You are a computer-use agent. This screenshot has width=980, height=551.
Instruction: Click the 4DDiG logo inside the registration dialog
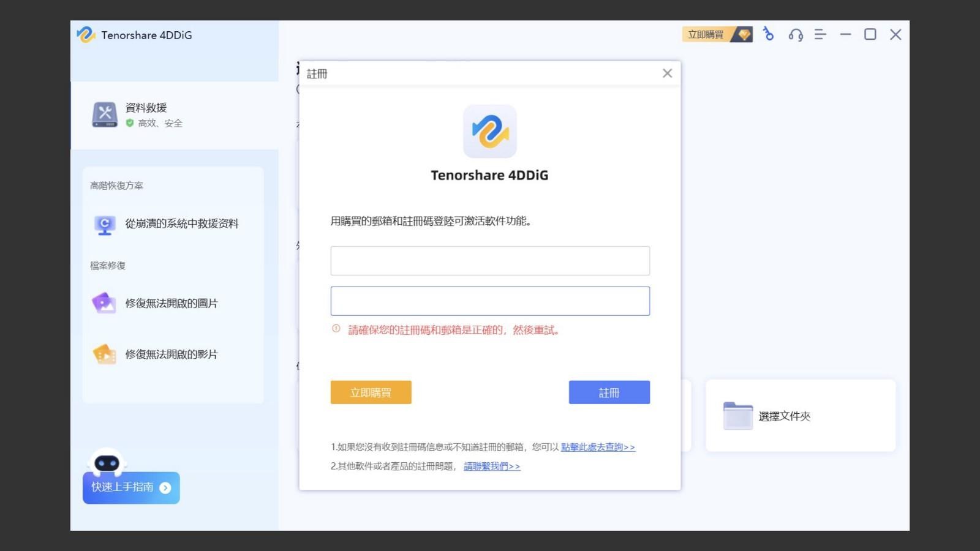click(489, 131)
